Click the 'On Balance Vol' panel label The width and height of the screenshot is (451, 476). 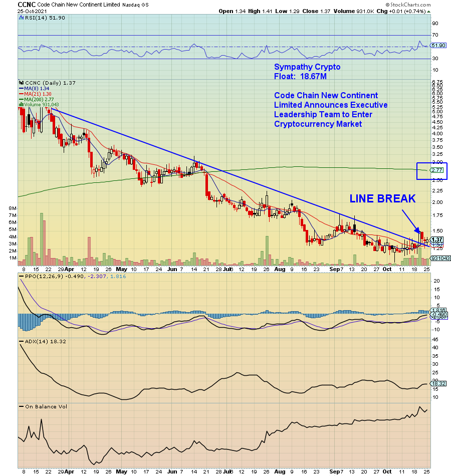[x=46, y=407]
